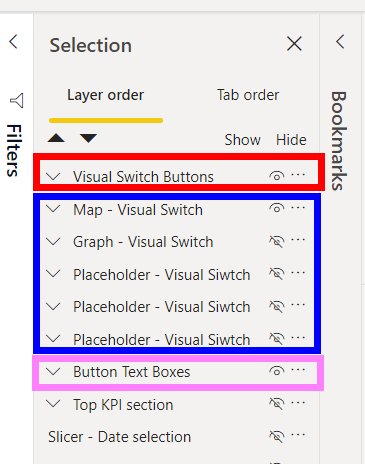Expand the Filters pane chevron
The image size is (365, 464).
[x=13, y=42]
